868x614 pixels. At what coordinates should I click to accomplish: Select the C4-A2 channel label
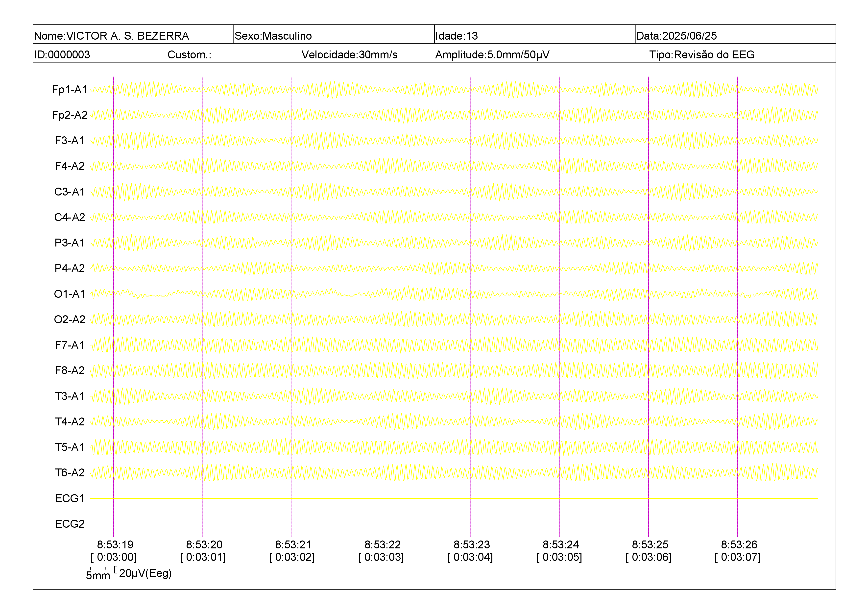(70, 217)
